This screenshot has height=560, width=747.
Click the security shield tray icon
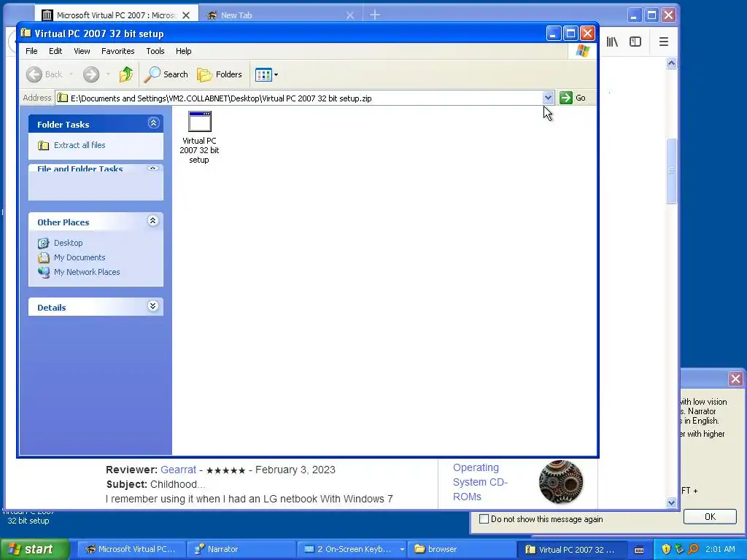[x=666, y=550]
